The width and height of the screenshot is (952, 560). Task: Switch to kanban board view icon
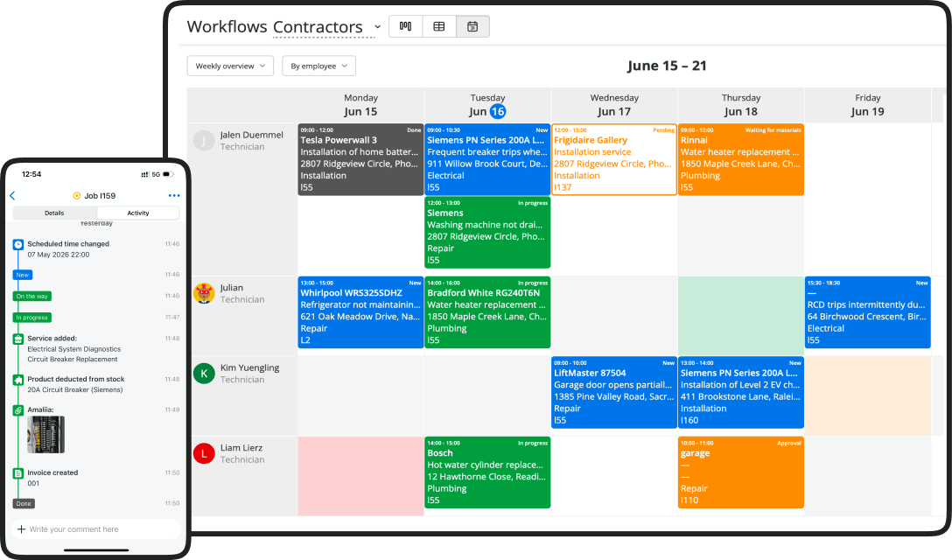(x=405, y=26)
